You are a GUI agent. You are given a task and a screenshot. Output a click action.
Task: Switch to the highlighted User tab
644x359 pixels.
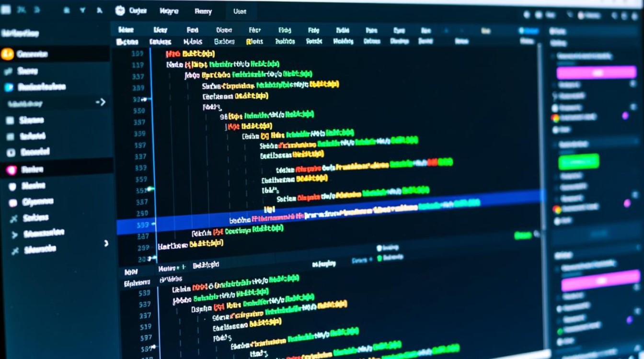tap(240, 11)
